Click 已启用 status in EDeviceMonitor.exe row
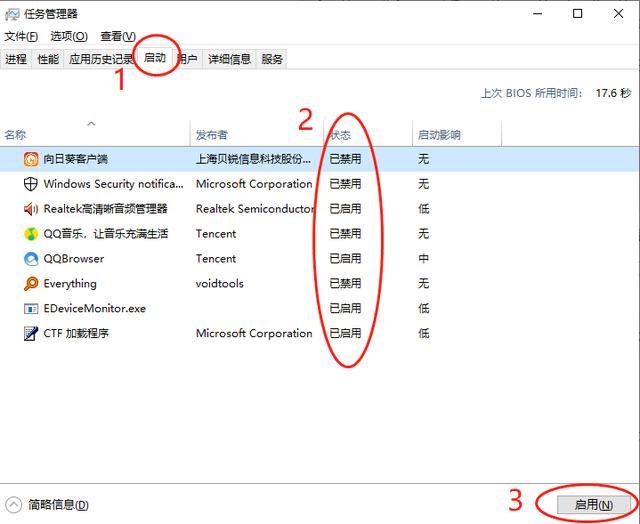The width and height of the screenshot is (640, 524). (345, 309)
